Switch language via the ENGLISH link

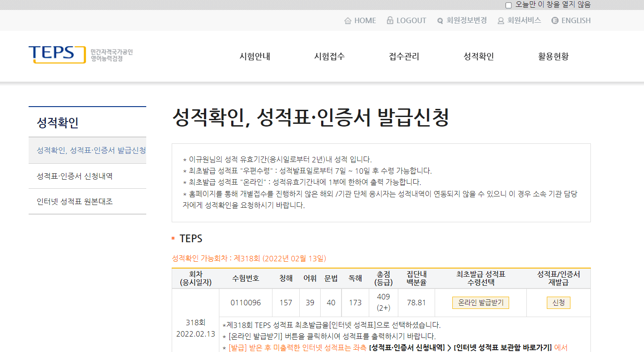576,20
